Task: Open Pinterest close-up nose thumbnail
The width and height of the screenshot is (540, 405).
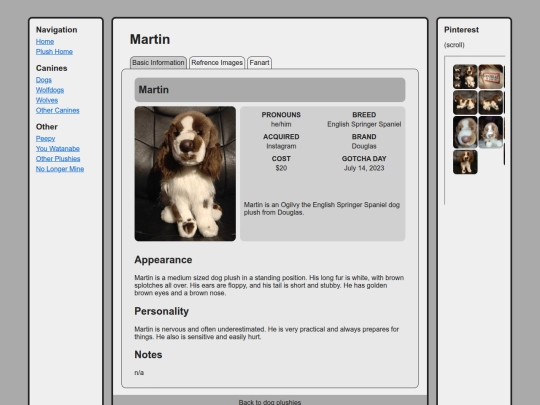Action: coord(465,132)
